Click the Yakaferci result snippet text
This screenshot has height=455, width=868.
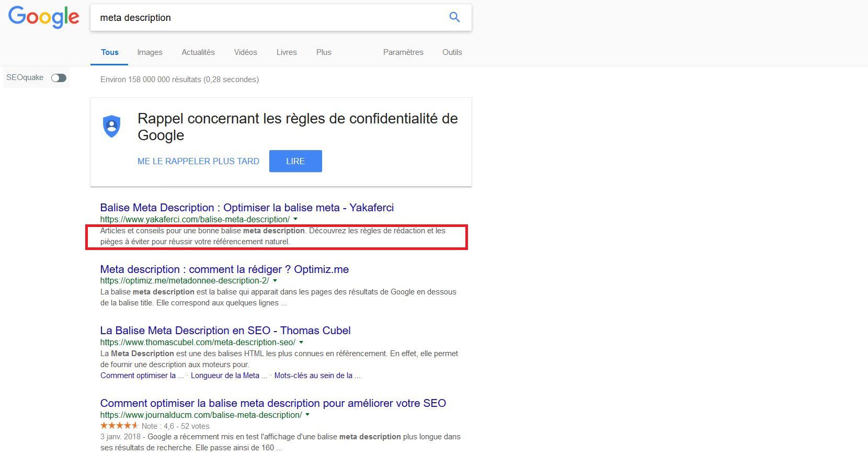click(273, 236)
